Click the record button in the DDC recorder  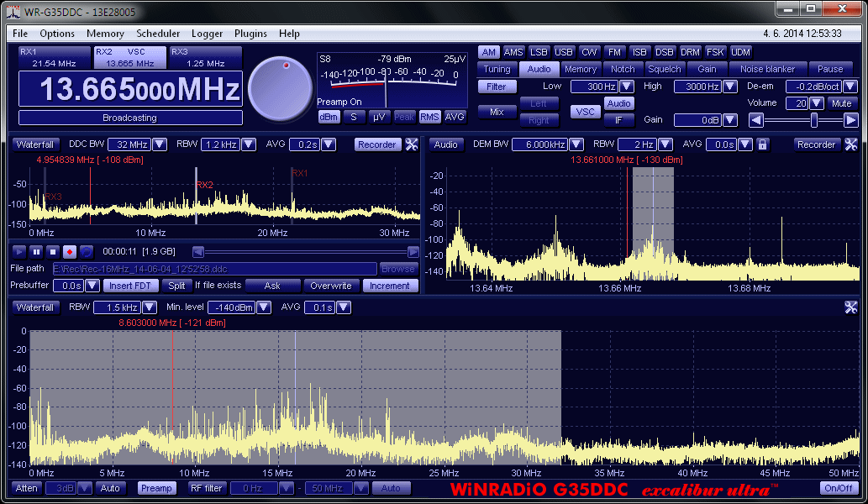pyautogui.click(x=69, y=251)
